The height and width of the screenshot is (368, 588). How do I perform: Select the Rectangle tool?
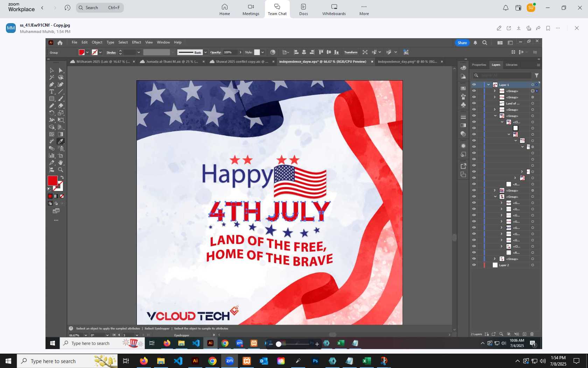(52, 99)
